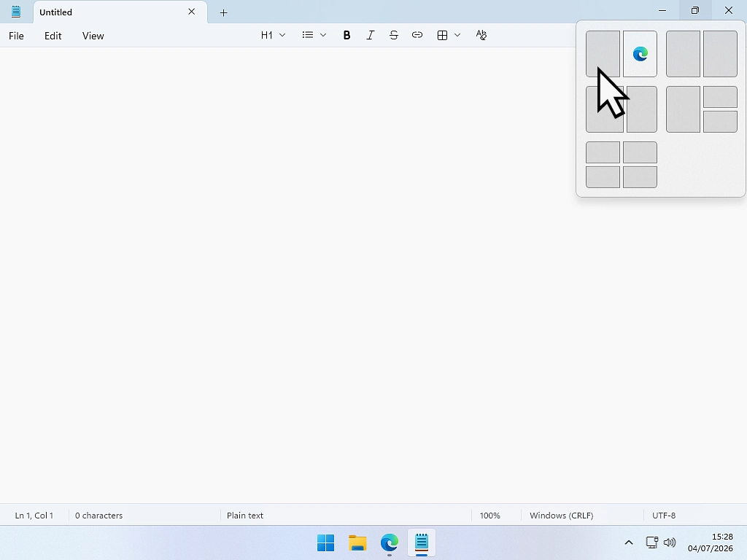The height and width of the screenshot is (560, 747).
Task: Snap to top-right zone of the four-quadrant layout
Action: [x=640, y=152]
